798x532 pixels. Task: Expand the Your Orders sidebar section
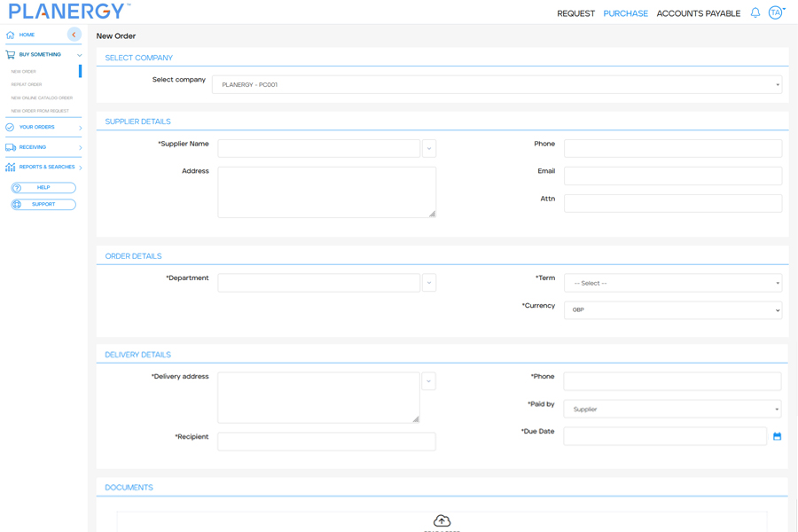pyautogui.click(x=80, y=128)
